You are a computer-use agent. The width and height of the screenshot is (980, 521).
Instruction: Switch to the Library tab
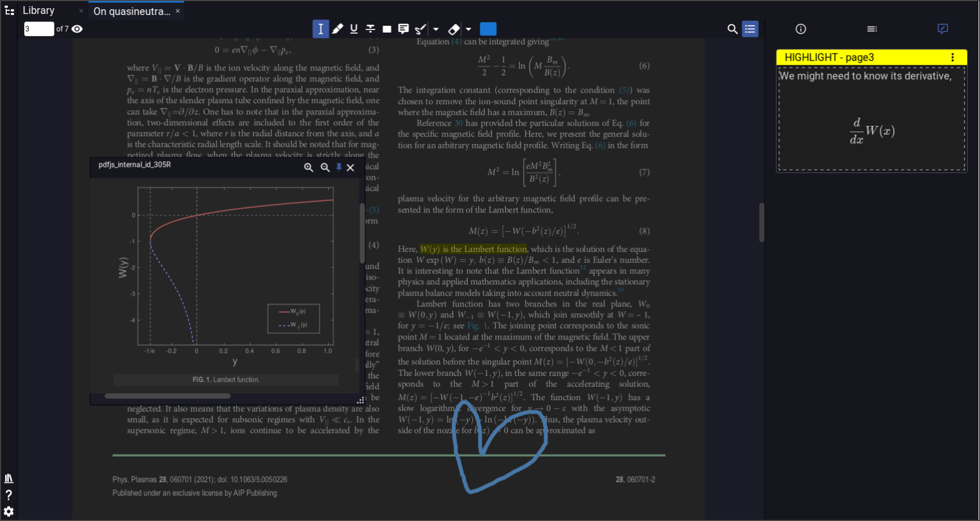39,10
